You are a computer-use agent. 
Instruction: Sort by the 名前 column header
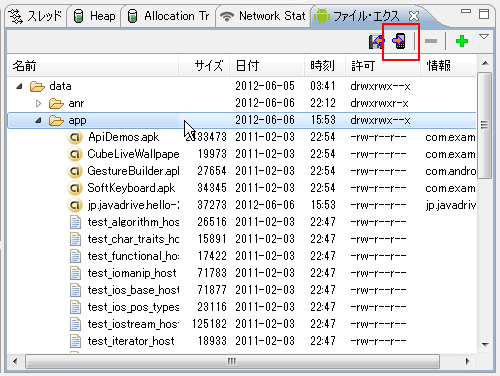[x=93, y=66]
